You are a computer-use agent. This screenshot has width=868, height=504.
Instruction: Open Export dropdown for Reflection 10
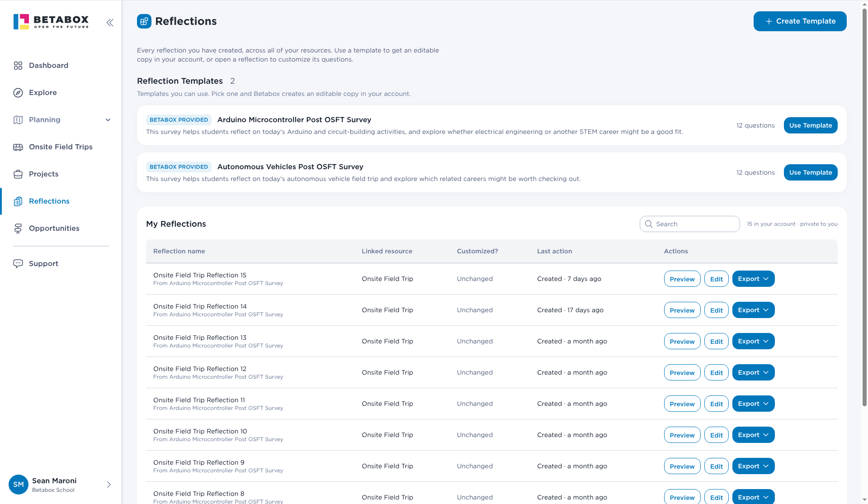tap(753, 435)
